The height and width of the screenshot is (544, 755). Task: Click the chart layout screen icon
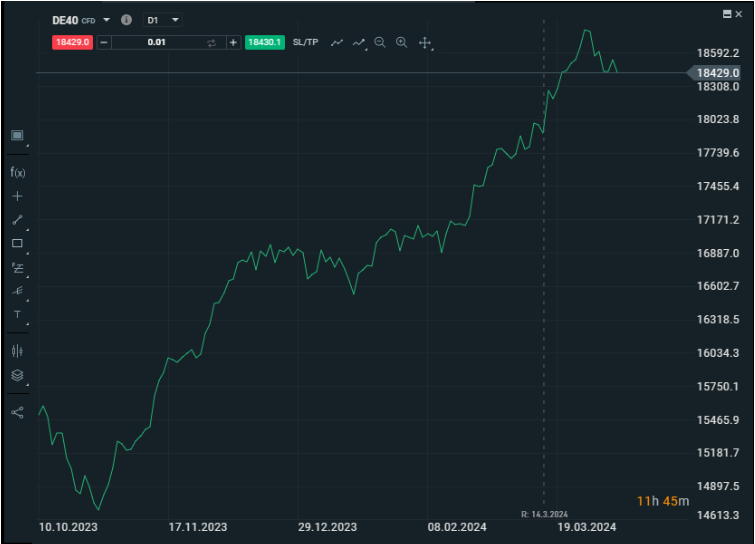[17, 136]
